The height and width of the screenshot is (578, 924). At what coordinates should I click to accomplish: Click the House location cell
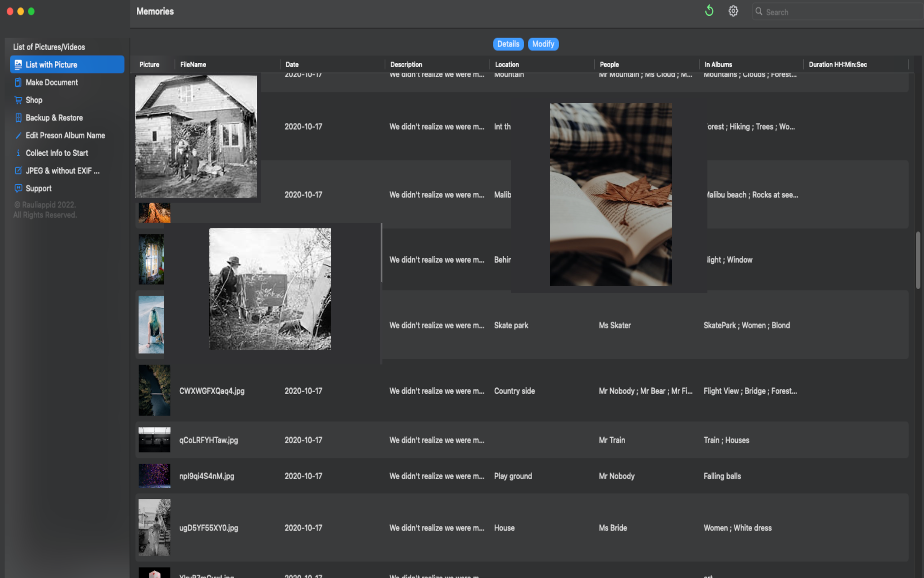[x=504, y=528]
